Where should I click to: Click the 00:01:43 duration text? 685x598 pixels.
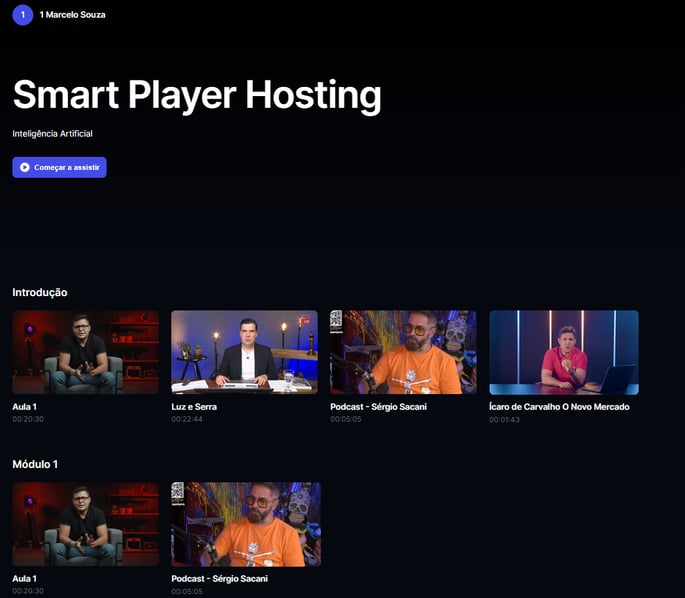click(x=505, y=419)
